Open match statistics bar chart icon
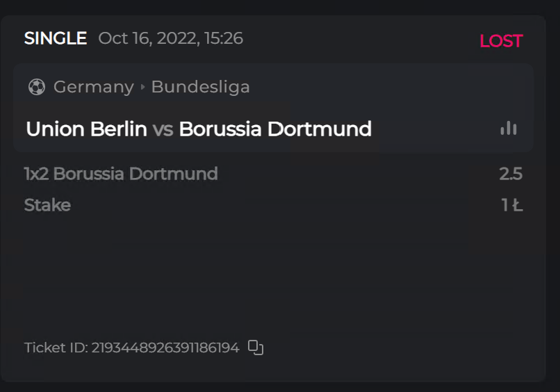 pyautogui.click(x=509, y=129)
